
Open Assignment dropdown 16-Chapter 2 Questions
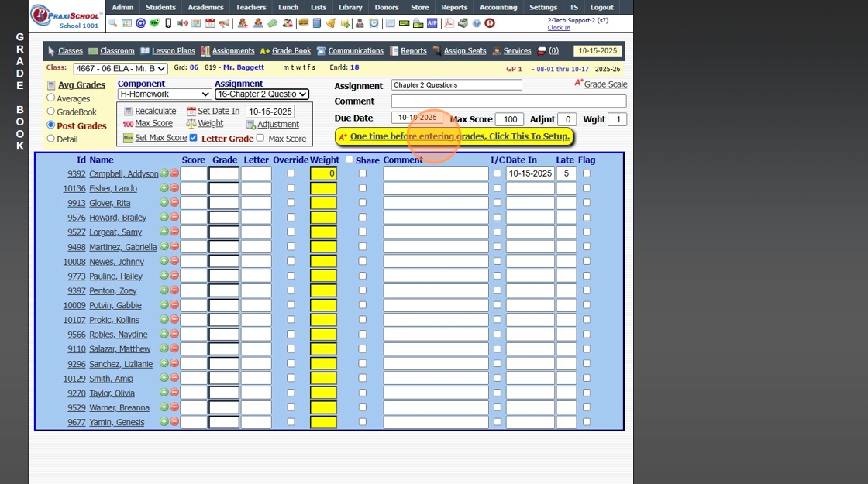(262, 94)
